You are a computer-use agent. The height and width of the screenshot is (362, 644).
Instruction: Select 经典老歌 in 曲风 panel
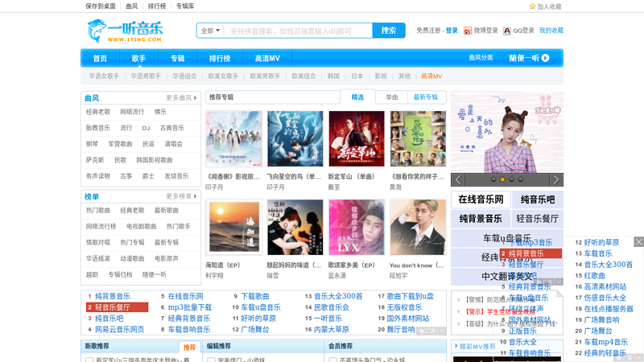(97, 112)
